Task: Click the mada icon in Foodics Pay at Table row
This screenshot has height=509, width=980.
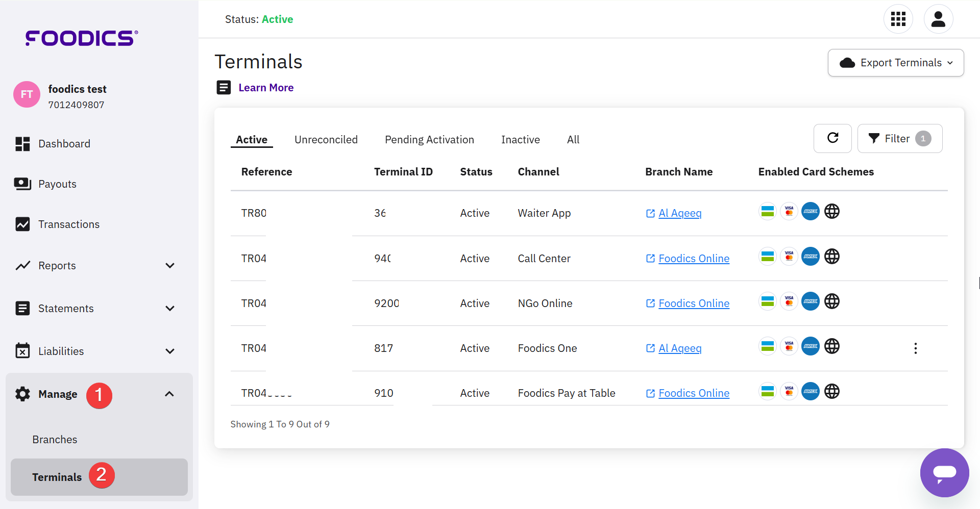Action: tap(767, 391)
